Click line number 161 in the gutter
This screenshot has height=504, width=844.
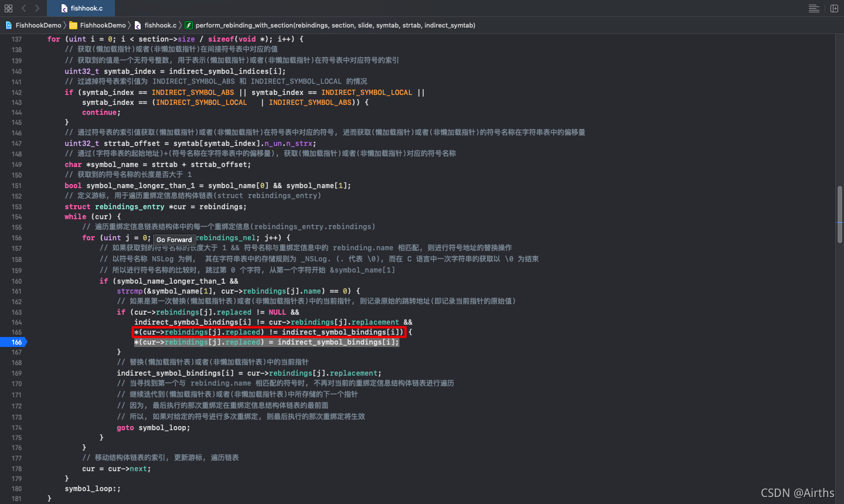click(x=16, y=291)
